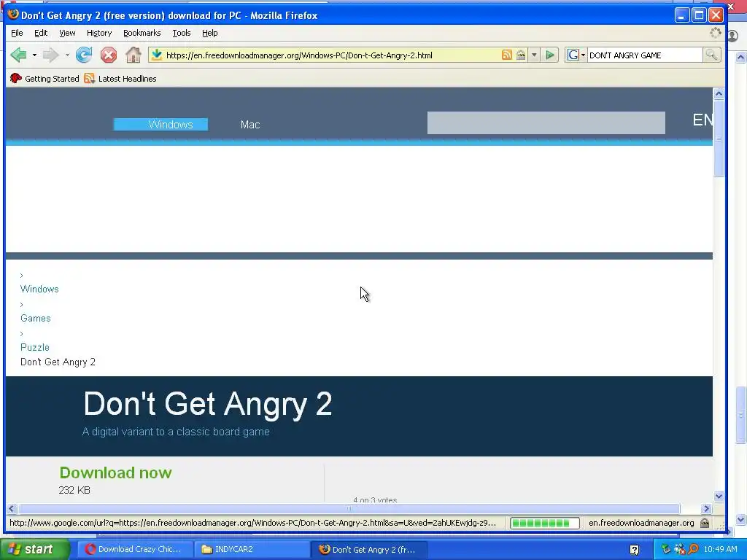Stop loading the page
The height and width of the screenshot is (560, 747).
click(x=109, y=55)
